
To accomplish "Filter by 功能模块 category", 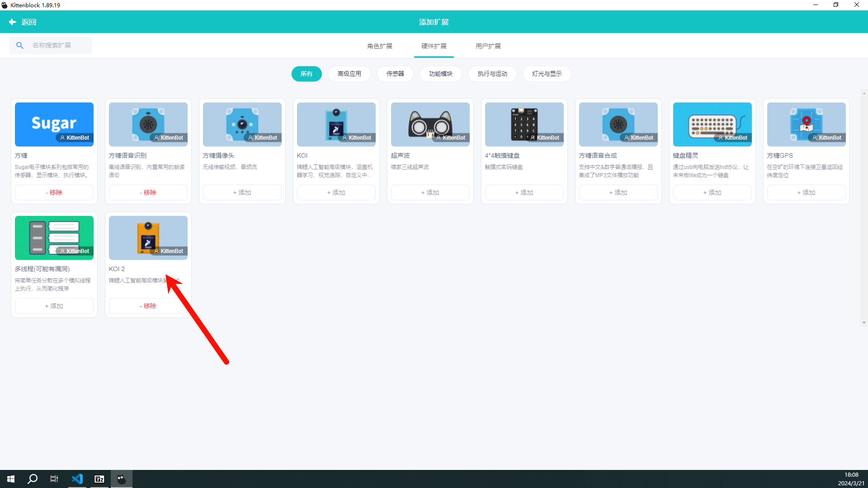I will (x=441, y=74).
